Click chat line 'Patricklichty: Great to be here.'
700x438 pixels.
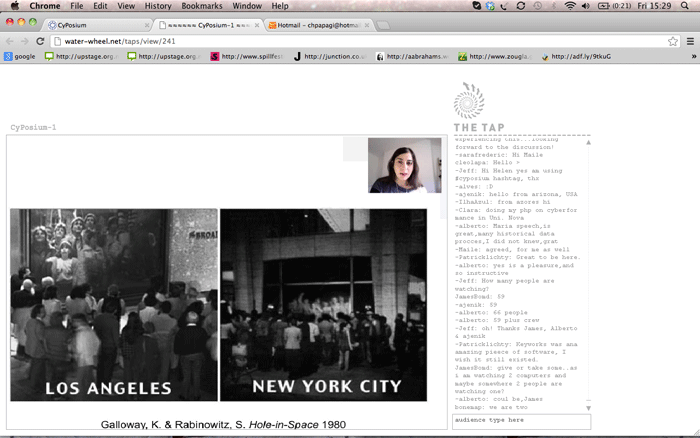(x=517, y=257)
